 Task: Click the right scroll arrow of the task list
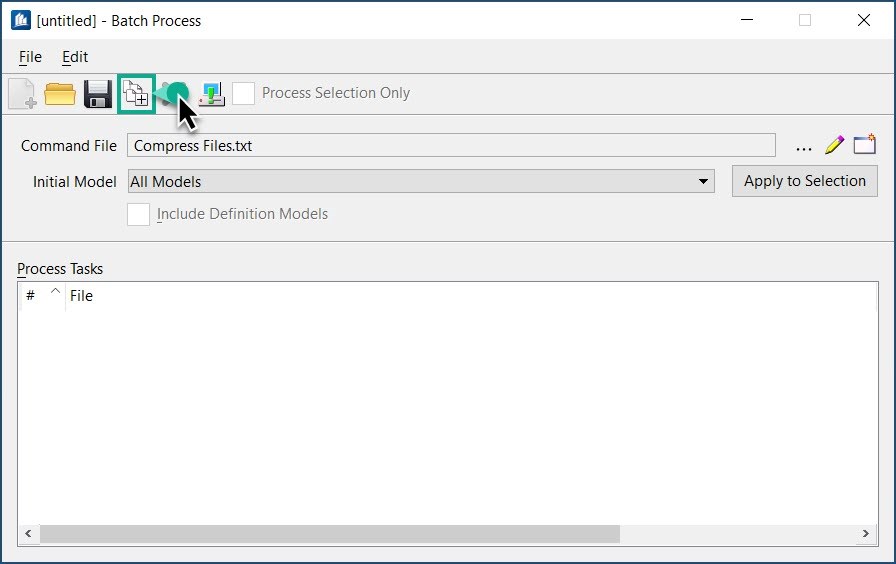tap(866, 535)
